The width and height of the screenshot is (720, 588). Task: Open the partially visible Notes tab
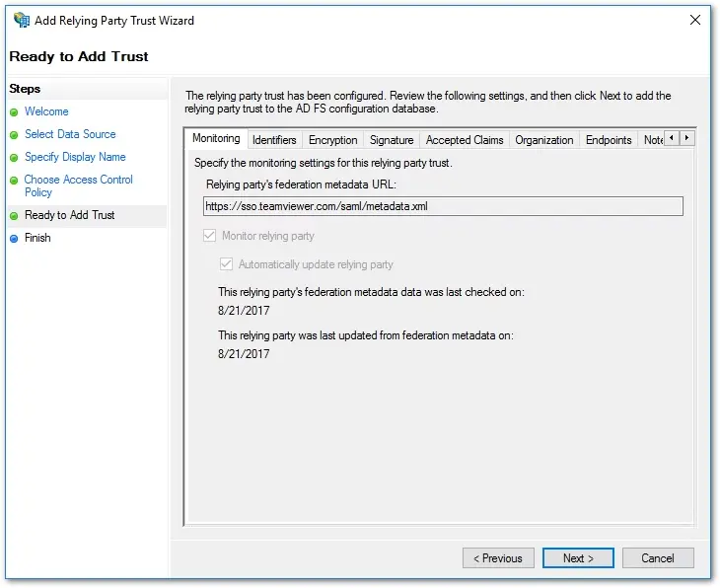tap(652, 140)
